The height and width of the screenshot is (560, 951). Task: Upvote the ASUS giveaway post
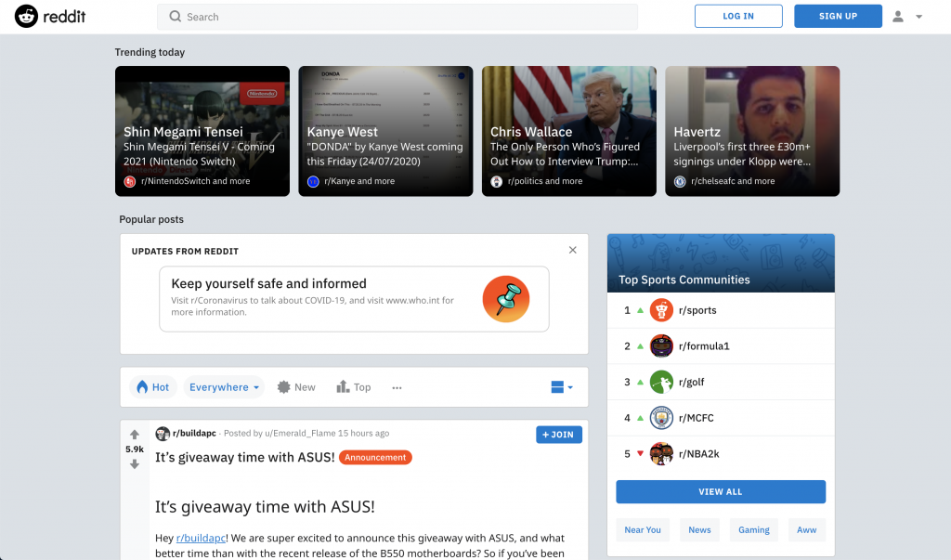point(135,435)
